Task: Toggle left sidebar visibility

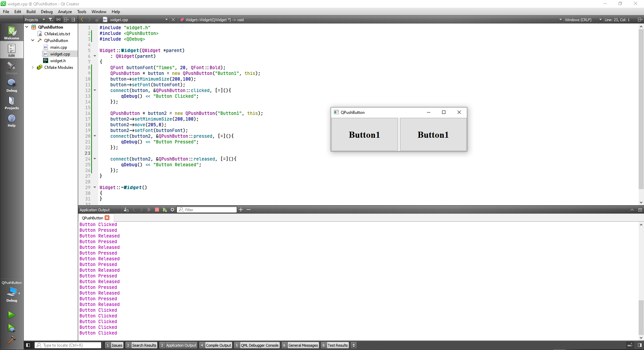Action: point(28,345)
